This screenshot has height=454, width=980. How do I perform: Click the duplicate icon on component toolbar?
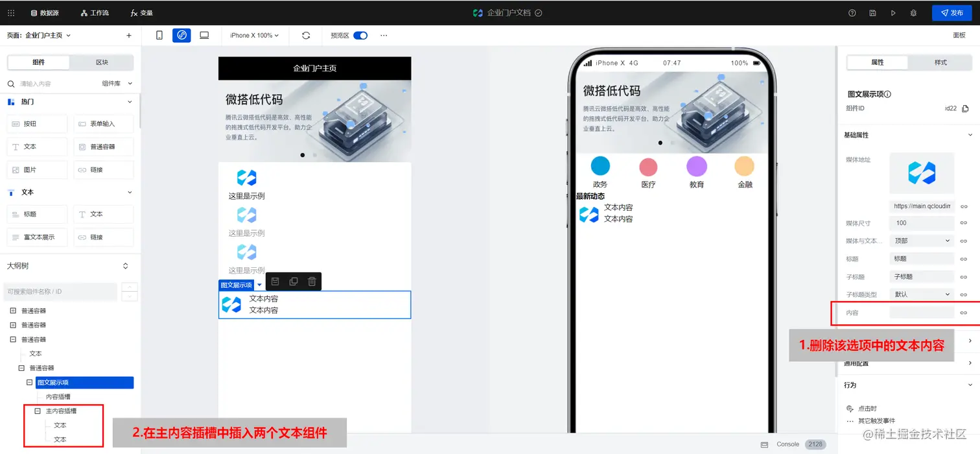[294, 281]
